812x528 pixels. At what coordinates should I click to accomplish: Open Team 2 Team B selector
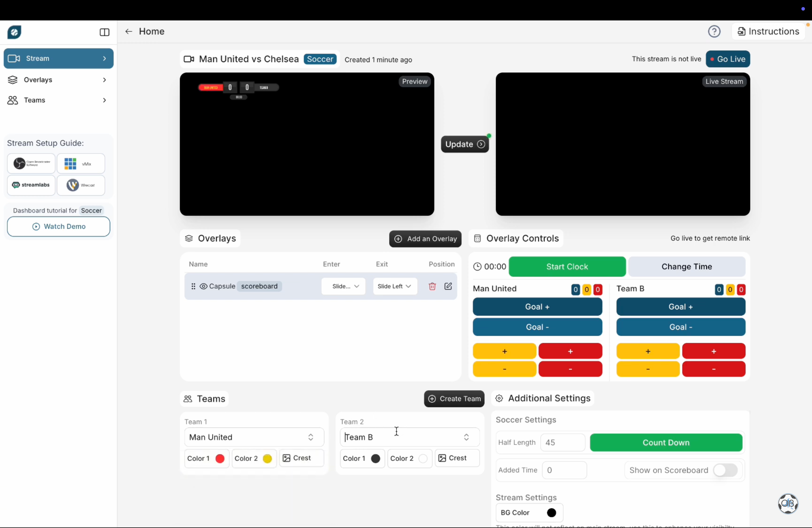(410, 437)
